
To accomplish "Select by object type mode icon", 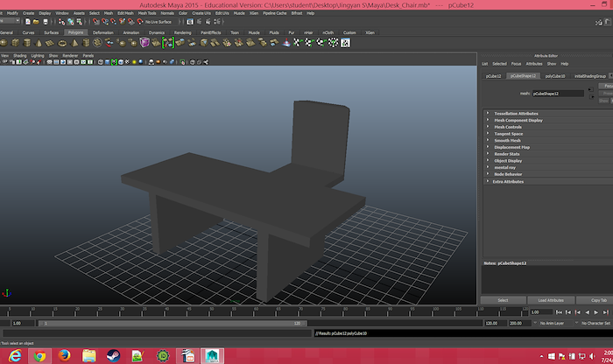I will point(70,22).
